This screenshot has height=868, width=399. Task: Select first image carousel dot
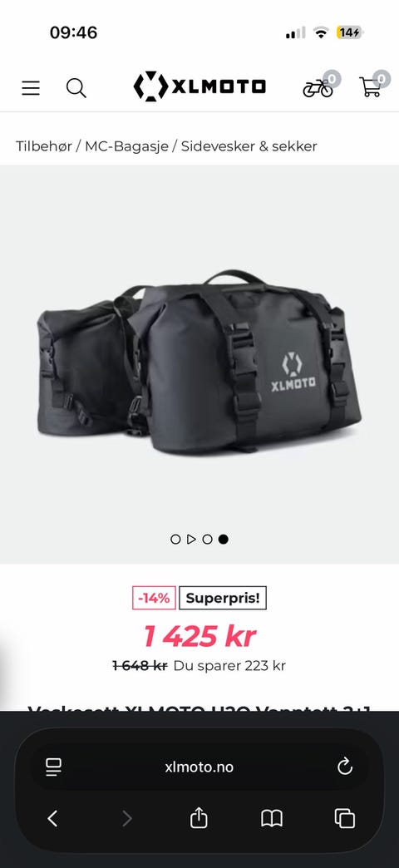175,540
